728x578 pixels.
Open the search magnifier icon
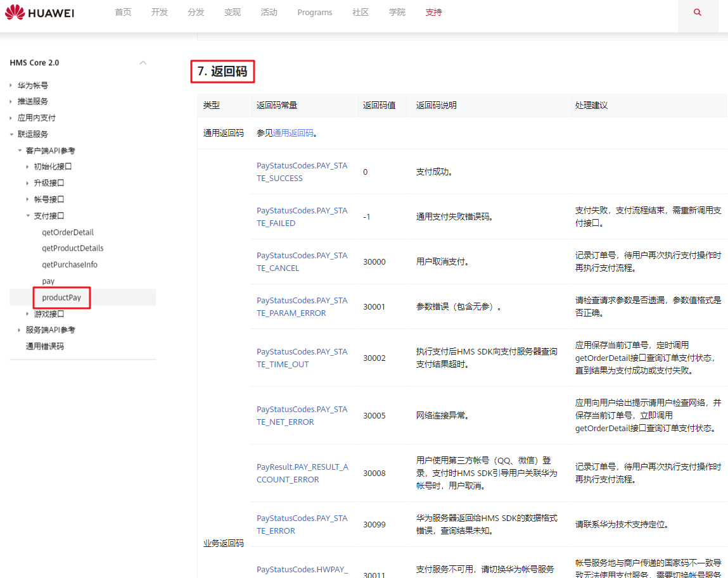tap(698, 13)
